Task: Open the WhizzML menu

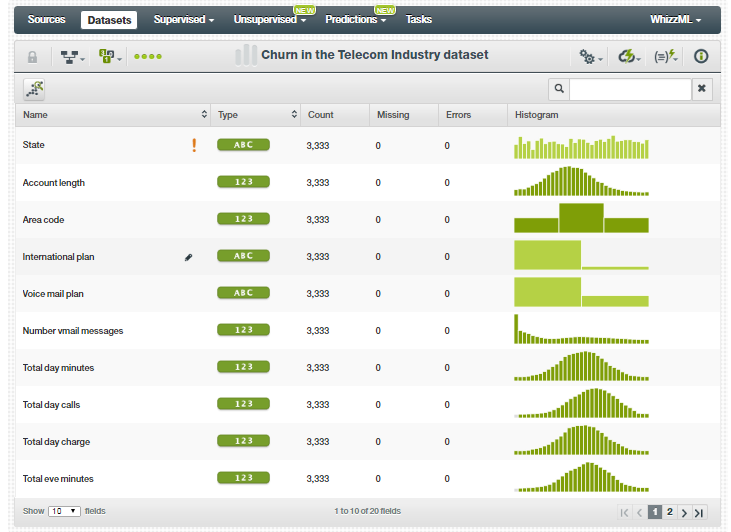Action: 675,20
